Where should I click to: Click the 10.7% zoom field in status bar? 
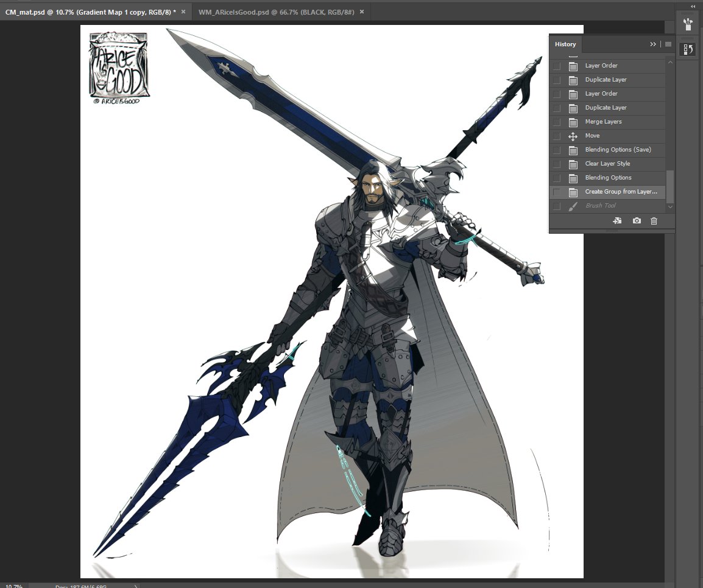point(13,586)
